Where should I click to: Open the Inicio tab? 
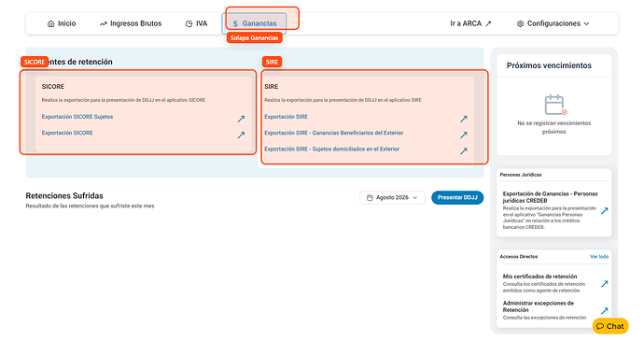pyautogui.click(x=62, y=23)
